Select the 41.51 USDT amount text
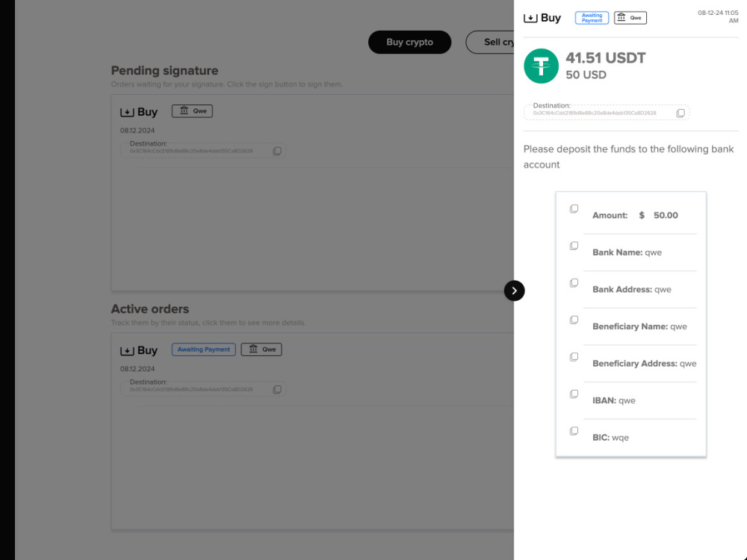 point(605,57)
